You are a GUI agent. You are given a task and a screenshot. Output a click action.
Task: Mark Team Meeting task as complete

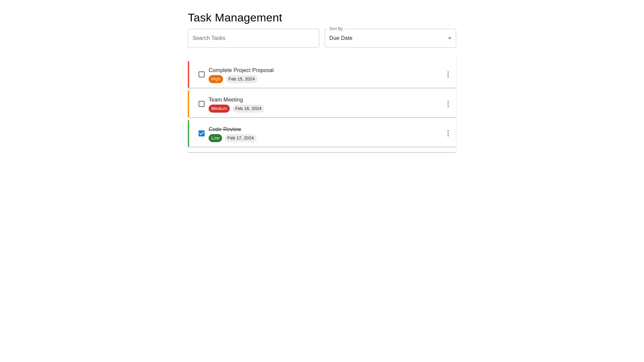coord(202,104)
